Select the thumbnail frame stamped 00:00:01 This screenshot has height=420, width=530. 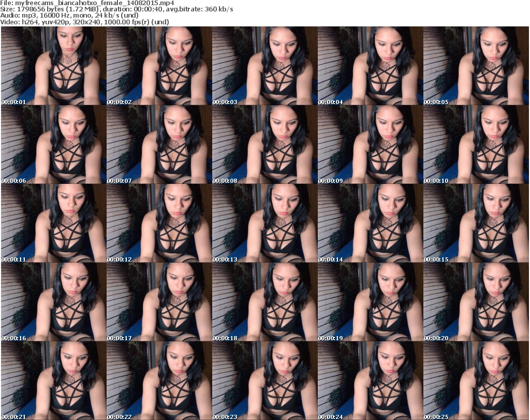[53, 66]
